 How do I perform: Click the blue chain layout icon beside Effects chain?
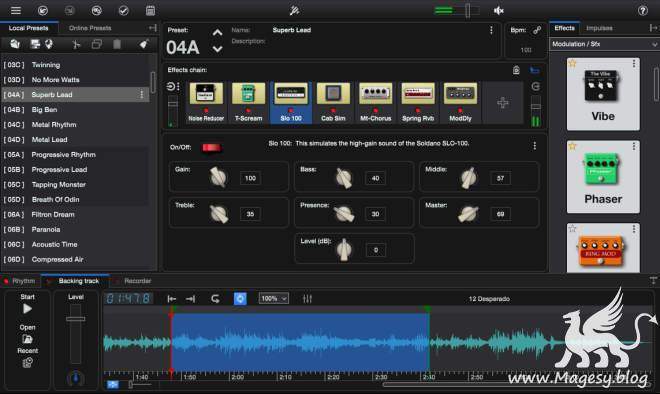coord(535,70)
